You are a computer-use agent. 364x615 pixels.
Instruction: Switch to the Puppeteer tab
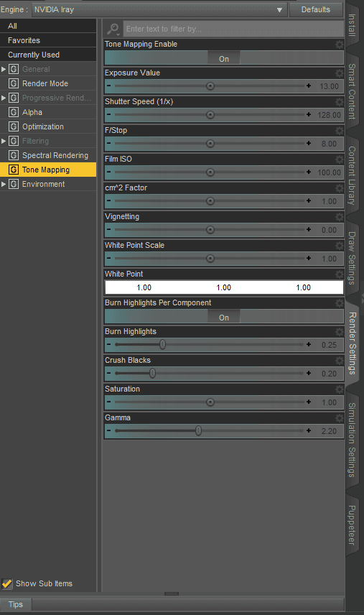(x=352, y=525)
